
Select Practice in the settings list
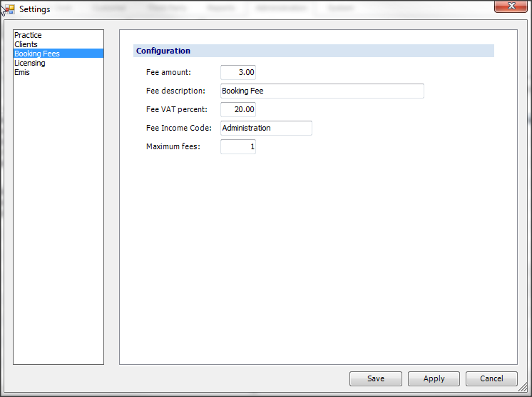click(28, 35)
